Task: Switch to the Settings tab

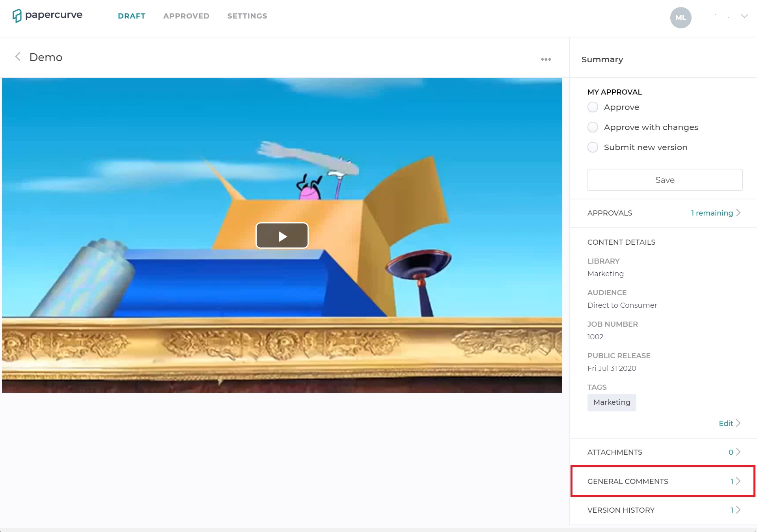Action: coord(246,15)
